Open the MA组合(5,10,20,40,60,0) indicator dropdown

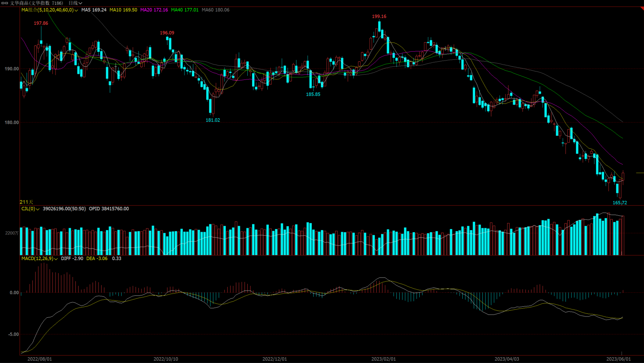coord(50,10)
